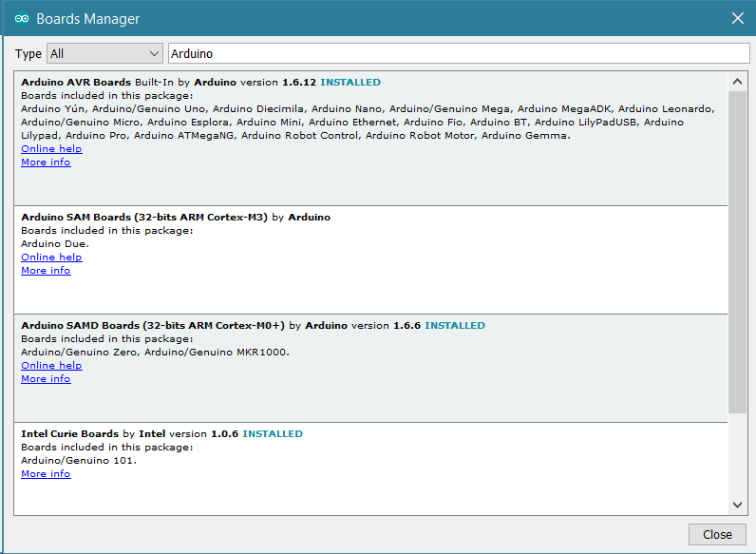Open the Type filter dropdown

pyautogui.click(x=104, y=54)
